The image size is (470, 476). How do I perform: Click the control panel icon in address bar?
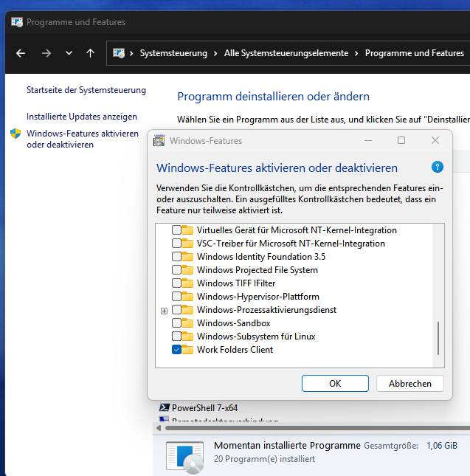119,53
